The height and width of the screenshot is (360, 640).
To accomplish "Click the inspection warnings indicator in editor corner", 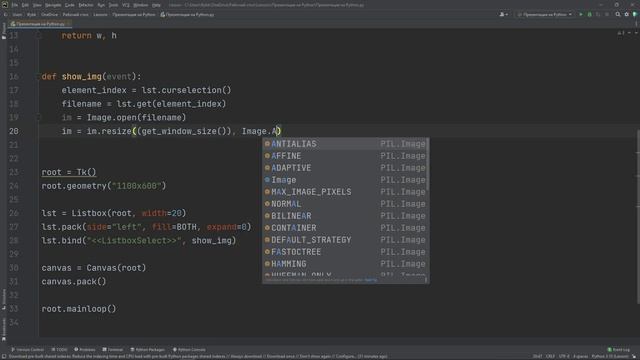I will coord(621,33).
